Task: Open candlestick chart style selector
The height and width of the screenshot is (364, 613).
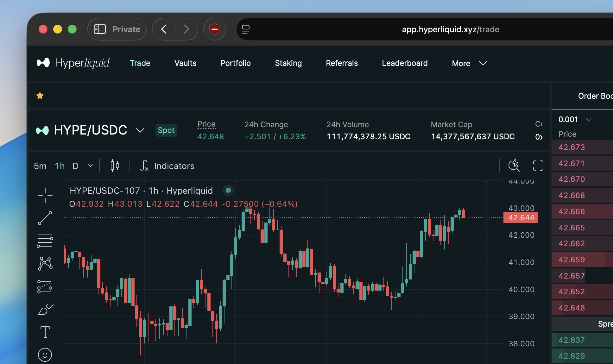Action: click(115, 166)
